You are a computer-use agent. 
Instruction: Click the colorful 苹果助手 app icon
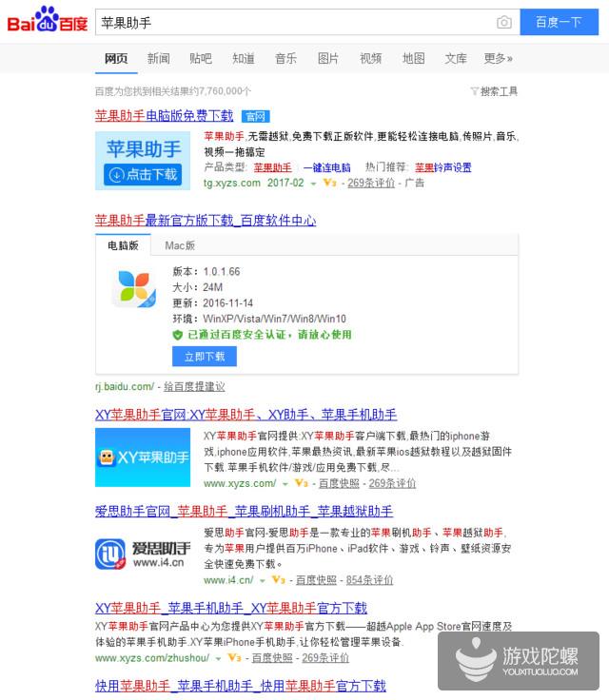134,288
